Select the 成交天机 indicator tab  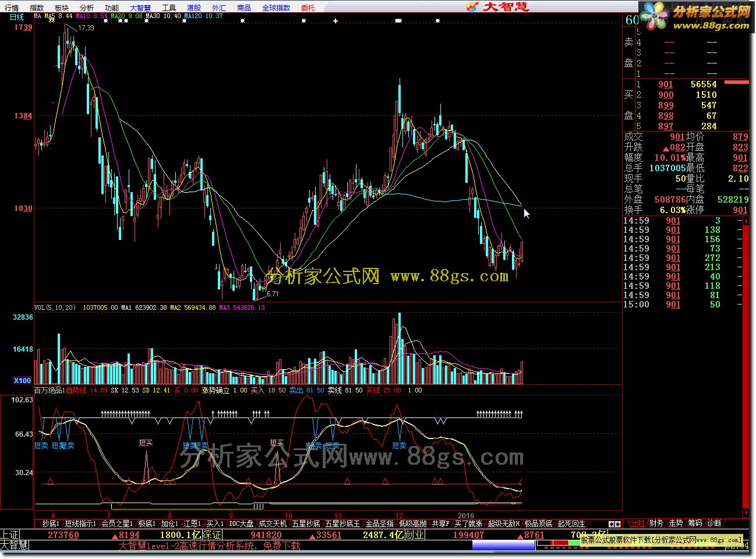coord(273,523)
